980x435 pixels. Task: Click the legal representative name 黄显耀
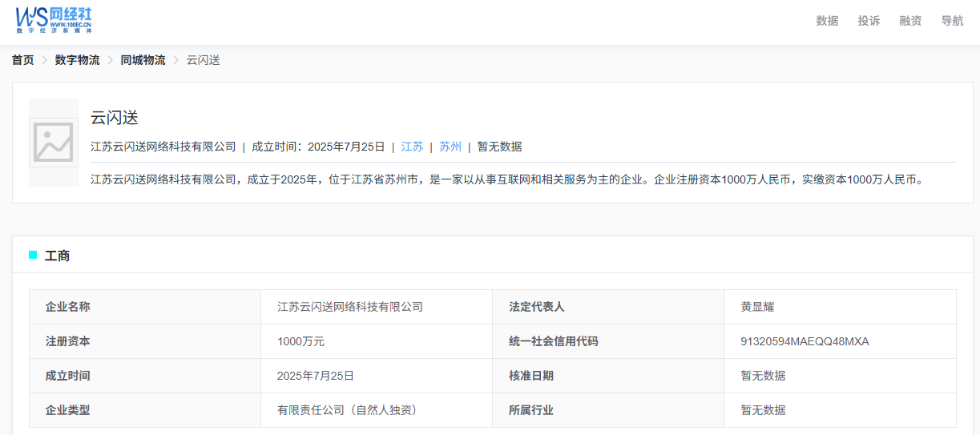pyautogui.click(x=757, y=307)
